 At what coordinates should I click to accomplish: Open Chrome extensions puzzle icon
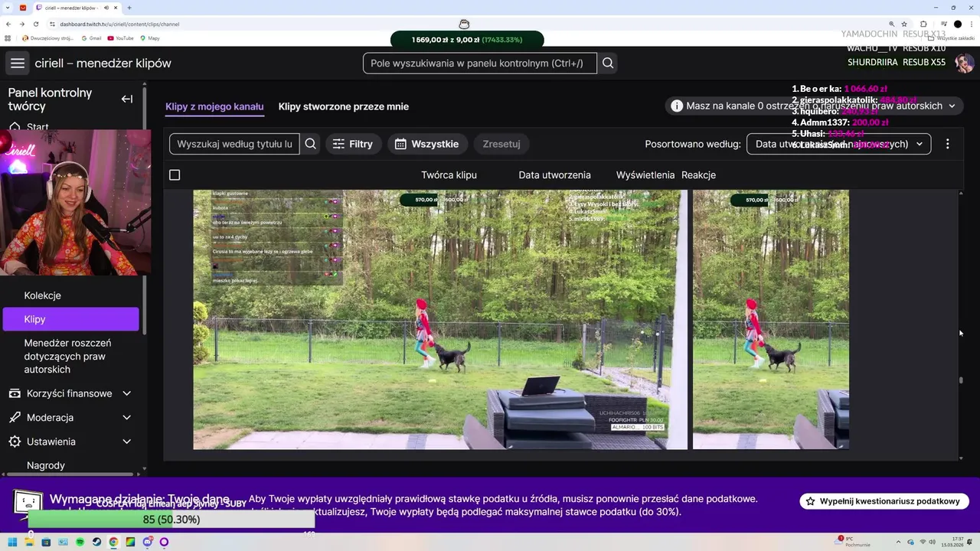(923, 24)
